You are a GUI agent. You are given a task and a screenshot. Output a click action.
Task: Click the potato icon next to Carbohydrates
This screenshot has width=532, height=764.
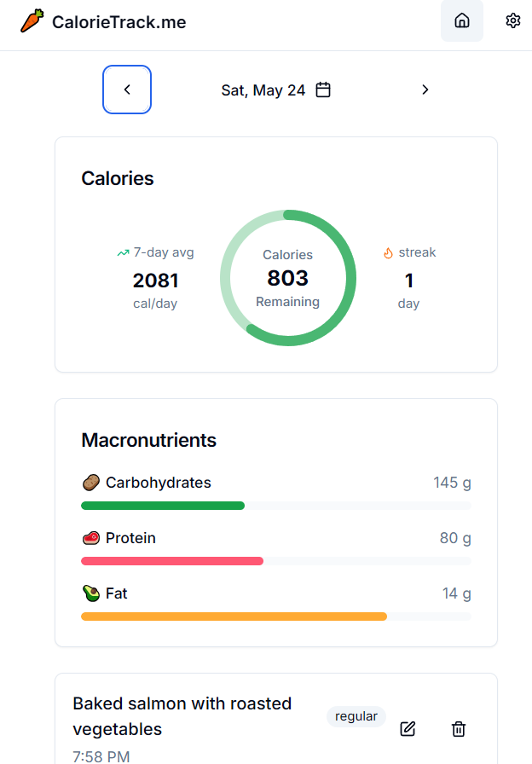tap(90, 483)
